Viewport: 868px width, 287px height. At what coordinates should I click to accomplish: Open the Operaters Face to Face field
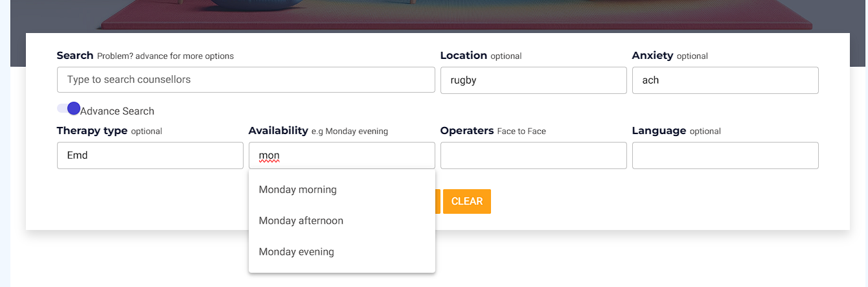[534, 155]
